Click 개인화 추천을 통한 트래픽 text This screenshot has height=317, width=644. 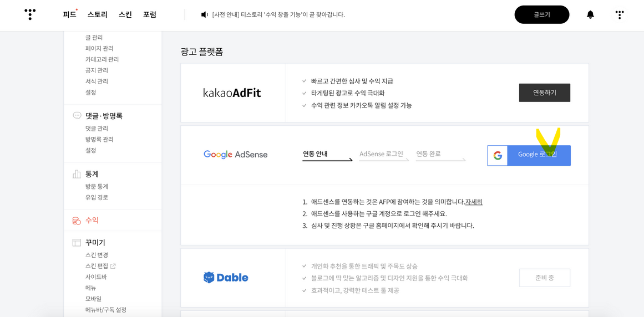(x=365, y=266)
